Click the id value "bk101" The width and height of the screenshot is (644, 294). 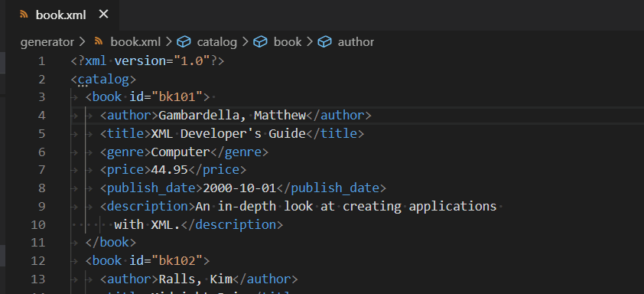(x=177, y=97)
